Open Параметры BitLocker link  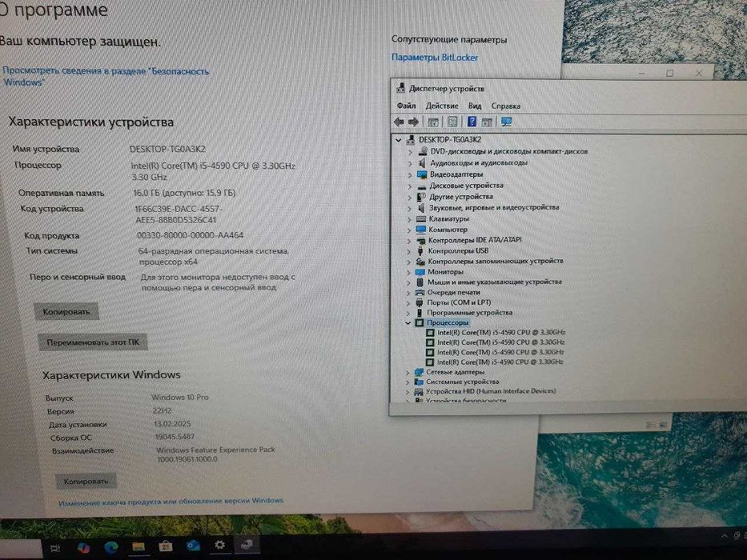click(435, 58)
